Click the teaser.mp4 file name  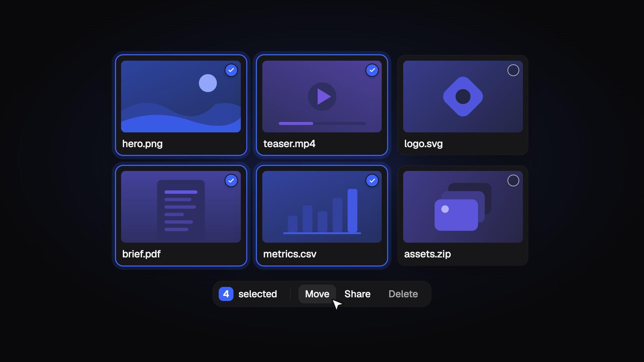click(289, 144)
